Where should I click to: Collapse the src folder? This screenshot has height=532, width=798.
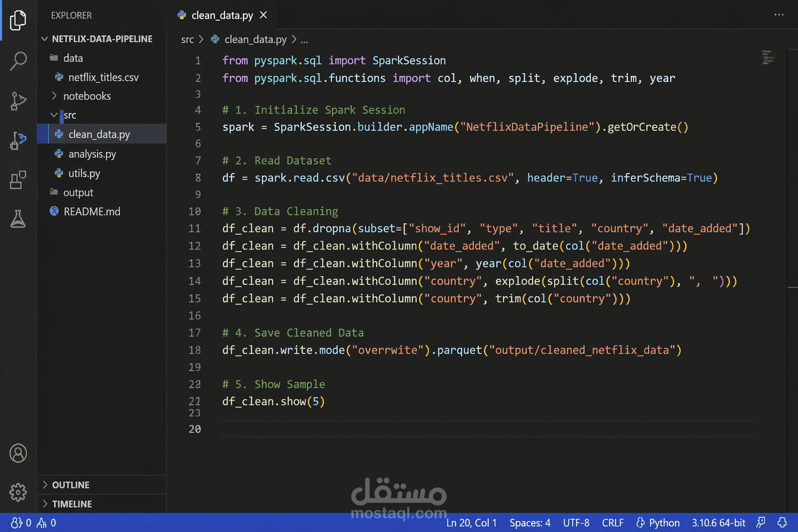click(x=54, y=115)
